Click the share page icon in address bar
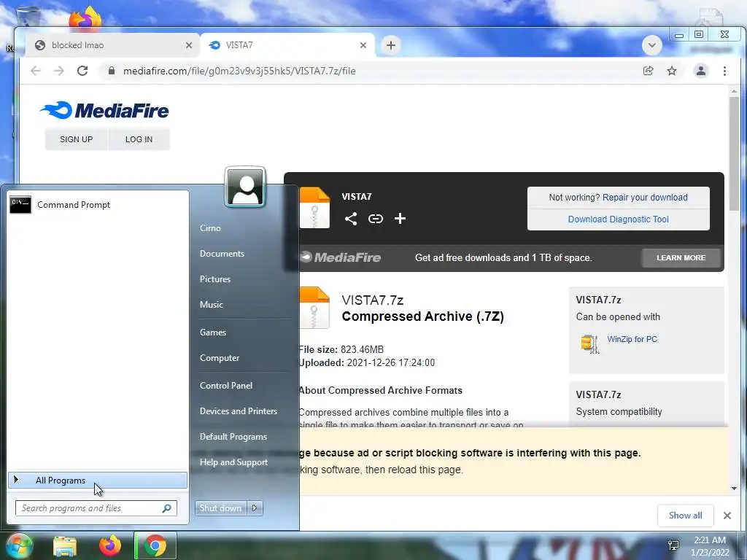747x560 pixels. pos(648,71)
